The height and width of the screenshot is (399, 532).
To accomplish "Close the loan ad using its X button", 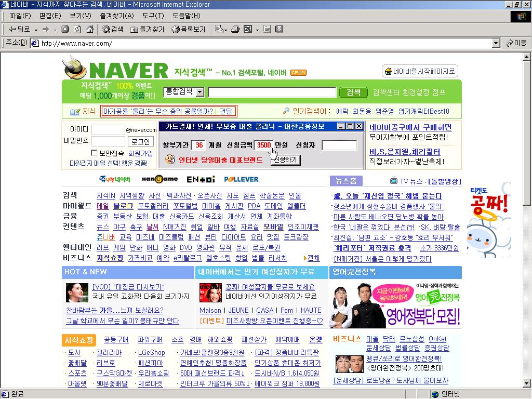I will 359,127.
